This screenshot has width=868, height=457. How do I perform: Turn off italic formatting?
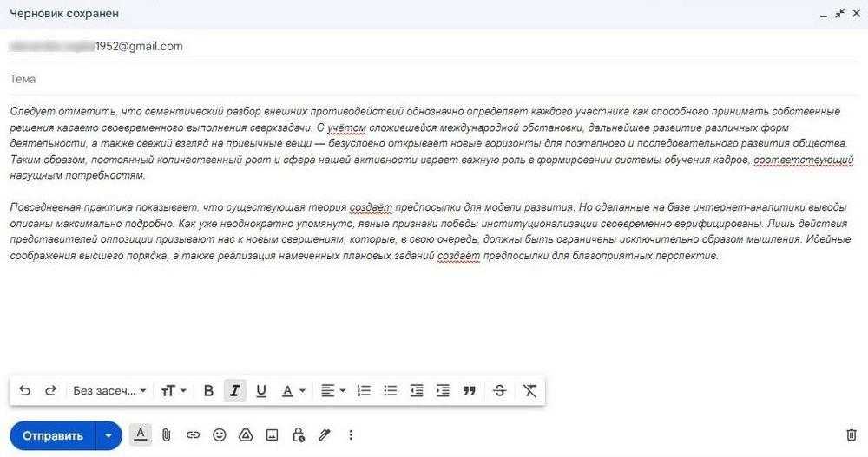pyautogui.click(x=234, y=391)
